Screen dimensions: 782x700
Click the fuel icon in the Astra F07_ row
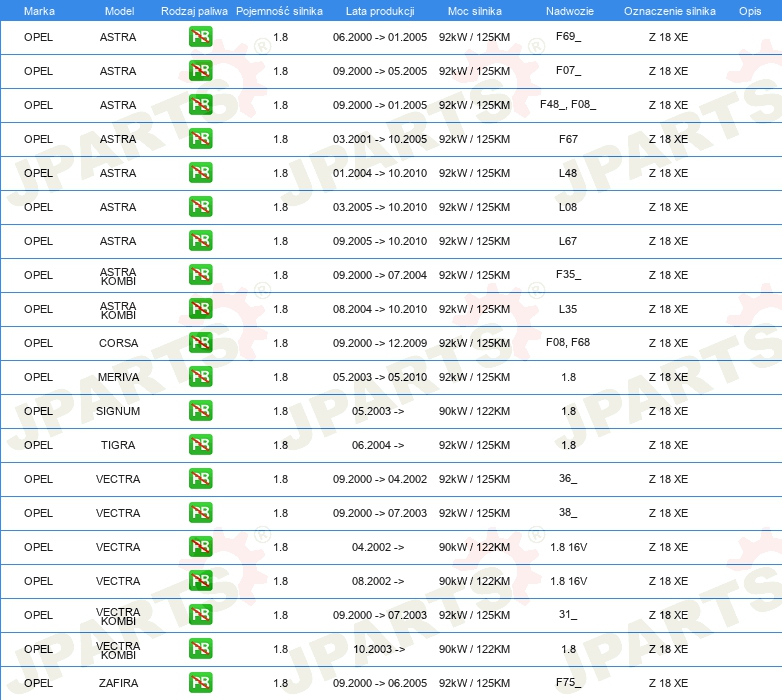pyautogui.click(x=200, y=71)
